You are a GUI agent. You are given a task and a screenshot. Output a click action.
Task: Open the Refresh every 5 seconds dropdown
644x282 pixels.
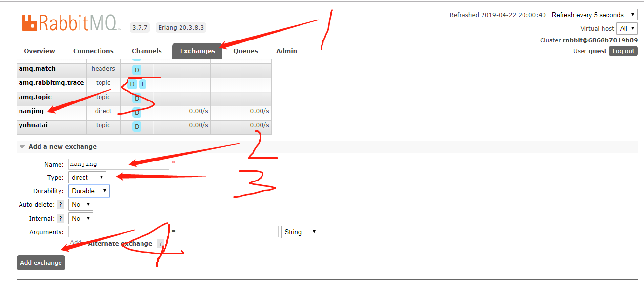tap(593, 15)
